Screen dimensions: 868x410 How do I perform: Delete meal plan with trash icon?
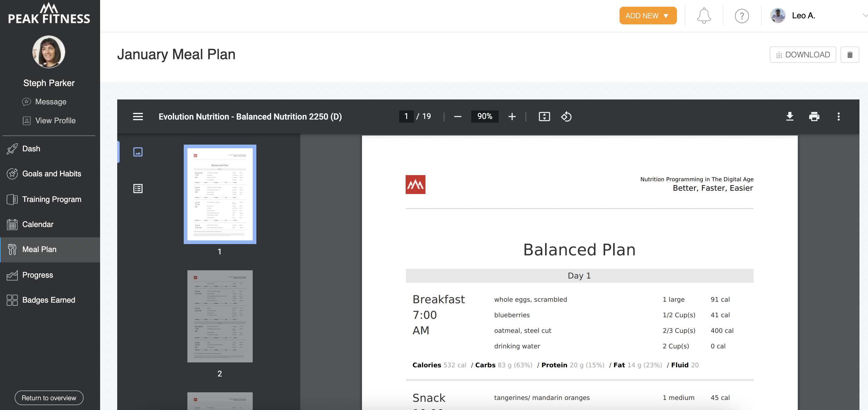(x=849, y=55)
